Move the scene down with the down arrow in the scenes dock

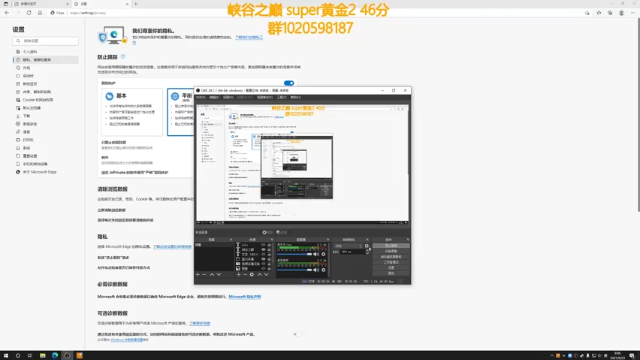pyautogui.click(x=219, y=275)
